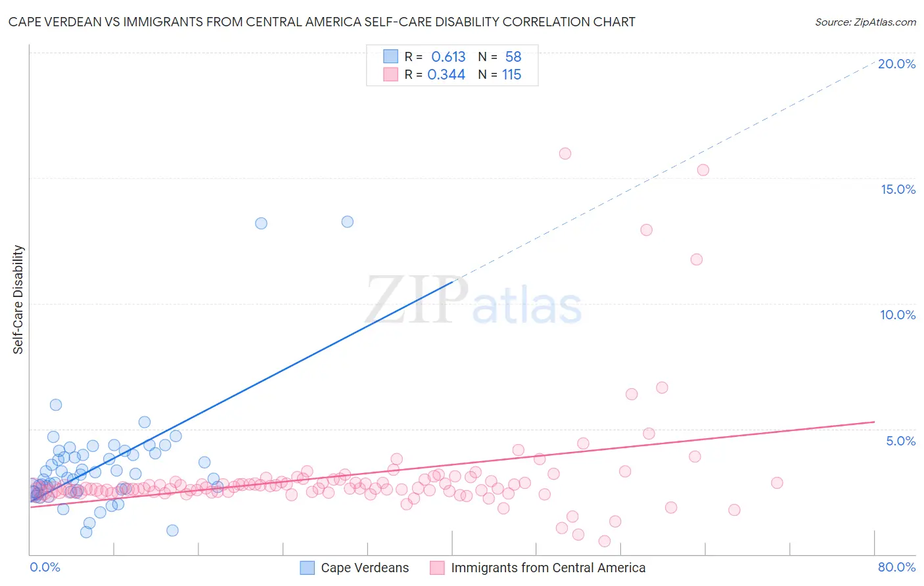Click the pink Central America legend swatch
Screen dimensions: 924x586
tap(437, 568)
